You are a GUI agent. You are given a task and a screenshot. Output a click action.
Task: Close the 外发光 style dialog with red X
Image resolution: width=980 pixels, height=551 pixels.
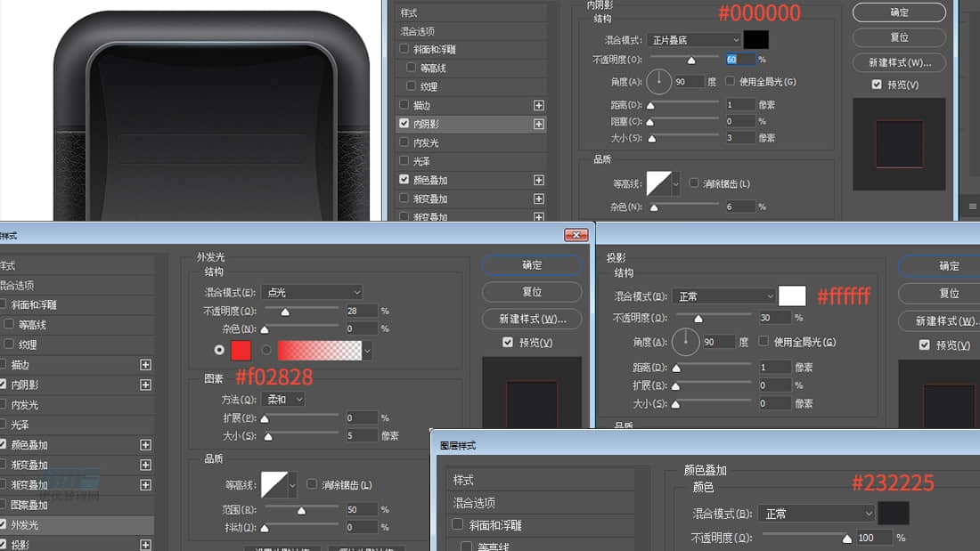point(576,235)
